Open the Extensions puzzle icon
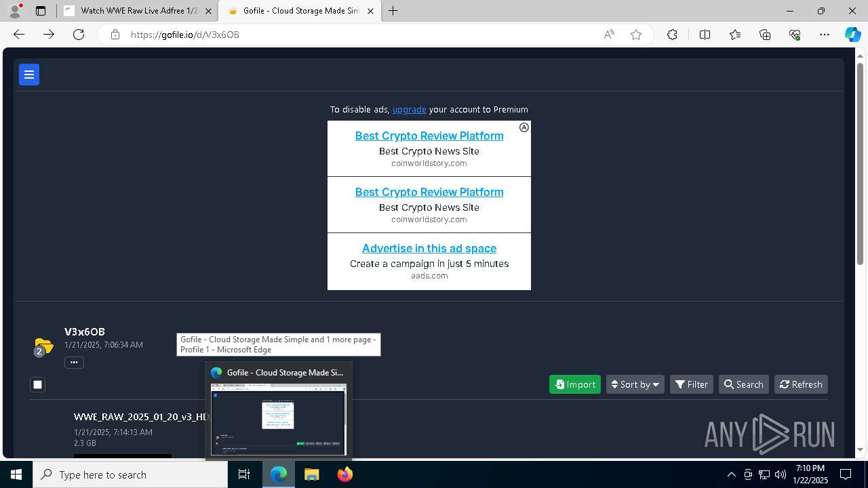 [672, 35]
